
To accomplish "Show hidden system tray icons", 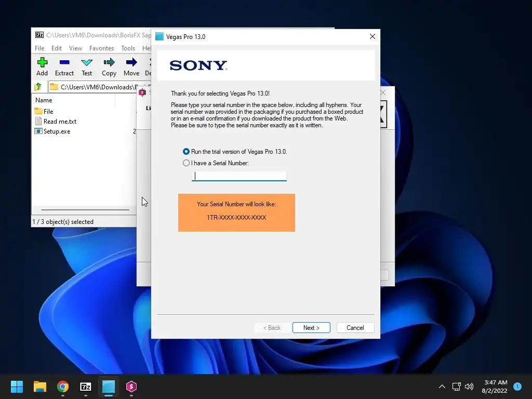I will coord(442,387).
